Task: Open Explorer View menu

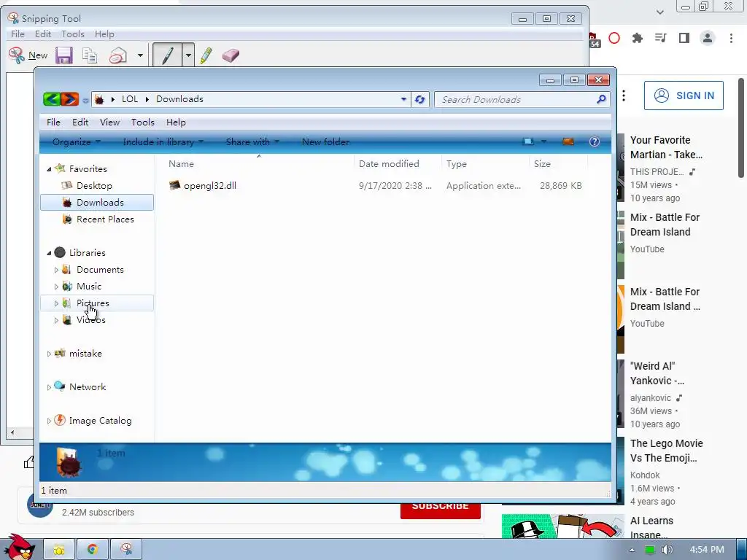Action: pos(109,122)
